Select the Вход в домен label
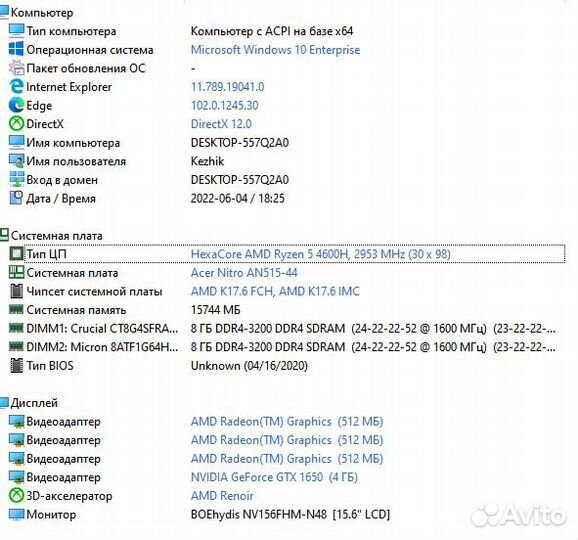Image resolution: width=578 pixels, height=540 pixels. (62, 180)
